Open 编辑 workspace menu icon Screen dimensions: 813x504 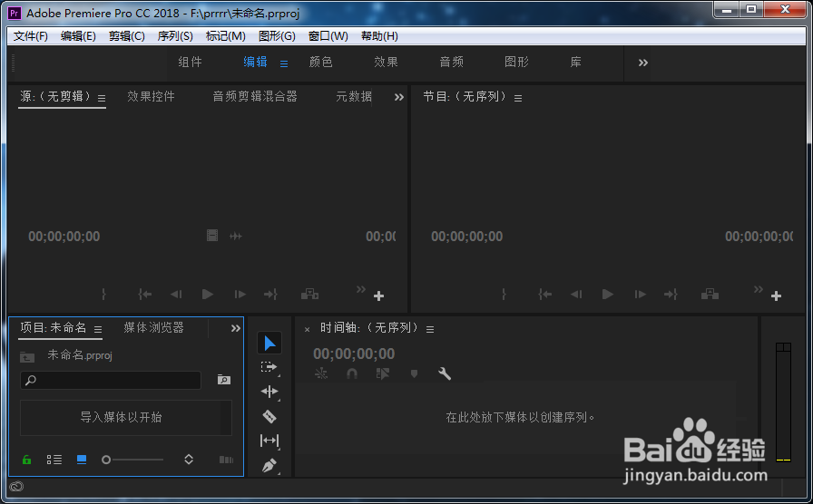coord(284,63)
